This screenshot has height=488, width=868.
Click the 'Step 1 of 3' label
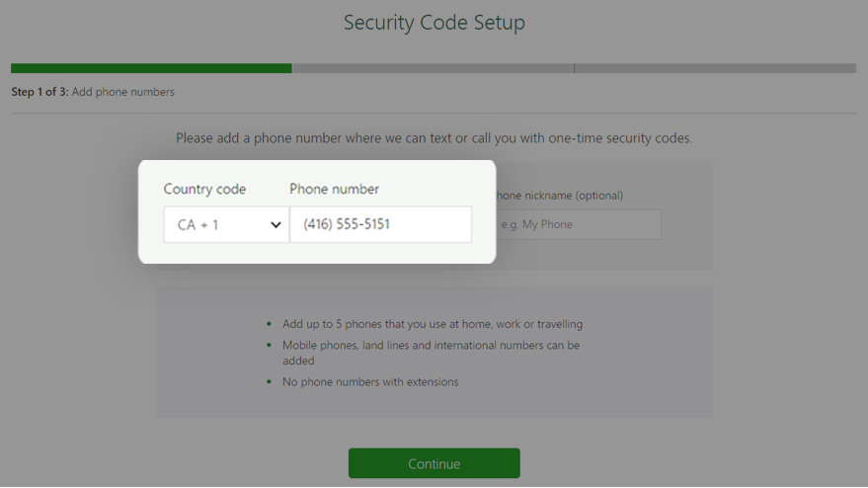point(39,92)
